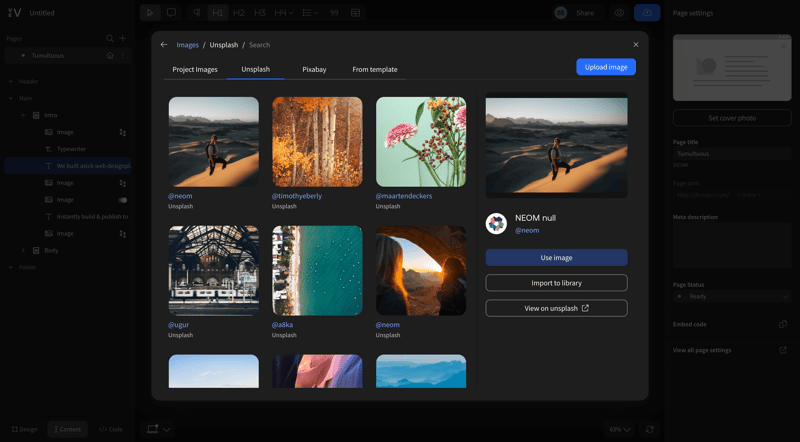Select the pointer tool in toolbar

pos(150,13)
